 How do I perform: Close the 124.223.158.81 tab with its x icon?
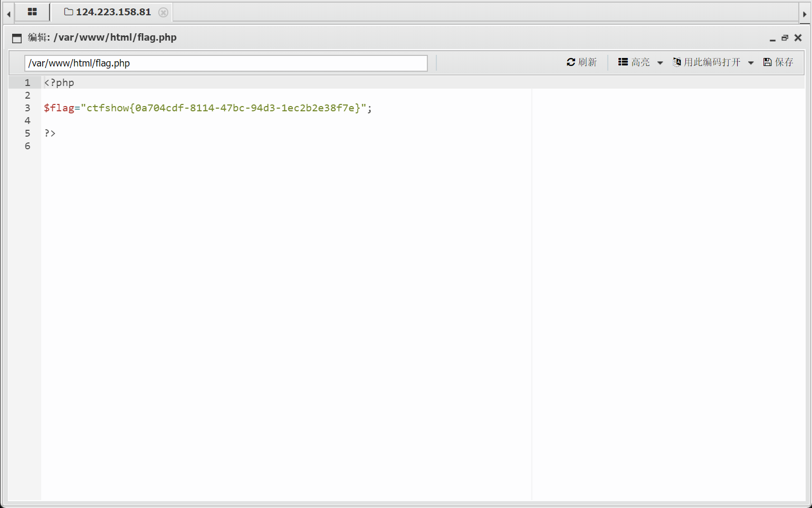tap(164, 12)
